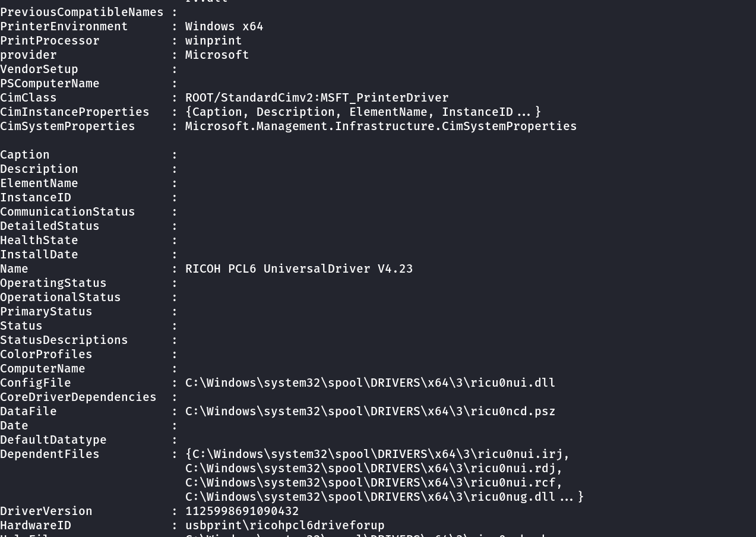Viewport: 756px width, 537px height.
Task: Click the winprint PrintProcessor value
Action: (213, 41)
